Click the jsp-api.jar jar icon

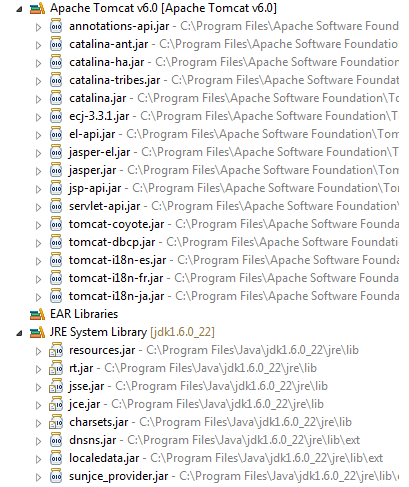pyautogui.click(x=56, y=188)
